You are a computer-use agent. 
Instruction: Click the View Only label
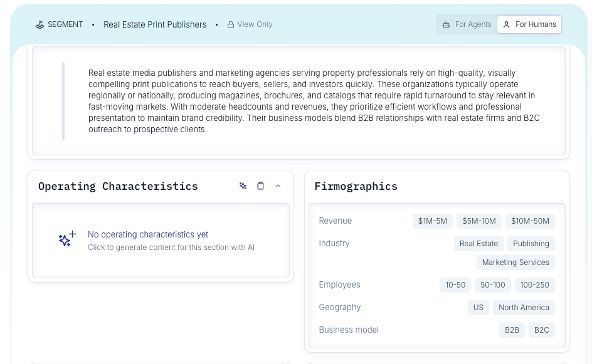click(255, 24)
